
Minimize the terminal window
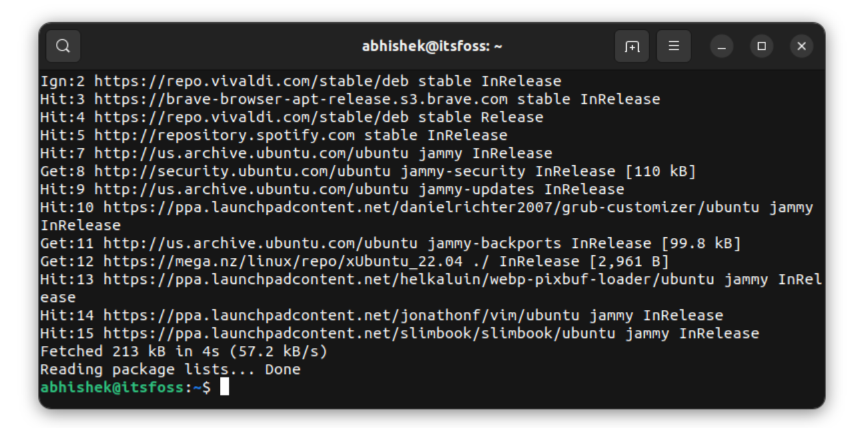click(721, 46)
